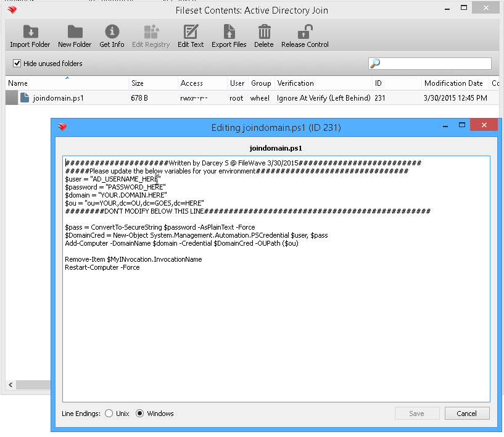Click the Export Files icon
This screenshot has height=437, width=504.
coord(229,31)
